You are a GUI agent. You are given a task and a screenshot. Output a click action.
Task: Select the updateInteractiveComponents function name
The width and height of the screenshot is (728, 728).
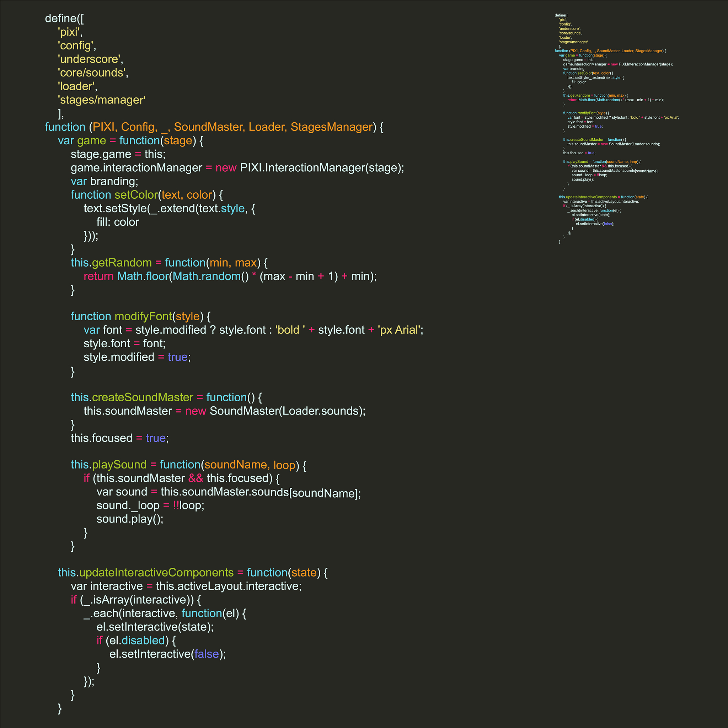[156, 572]
